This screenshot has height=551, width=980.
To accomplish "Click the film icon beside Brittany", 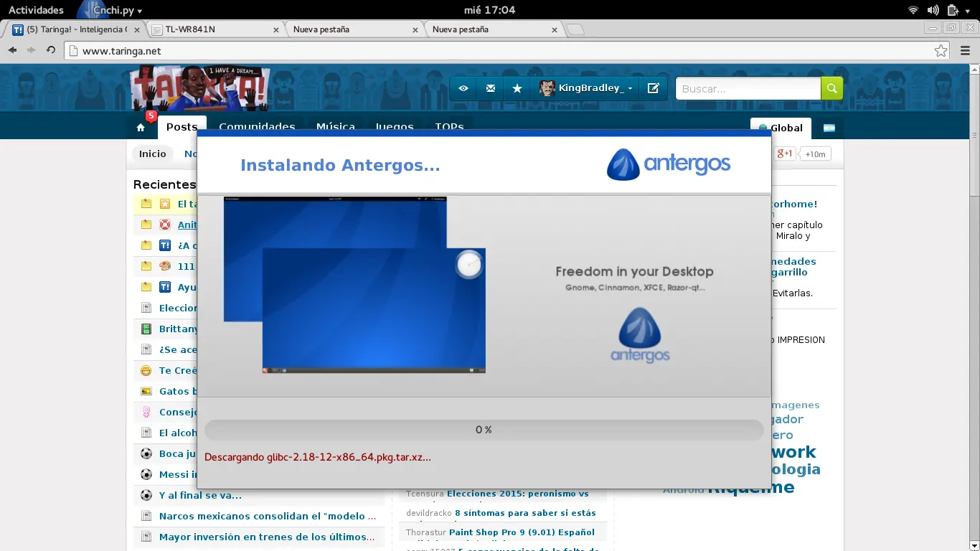I will (146, 329).
